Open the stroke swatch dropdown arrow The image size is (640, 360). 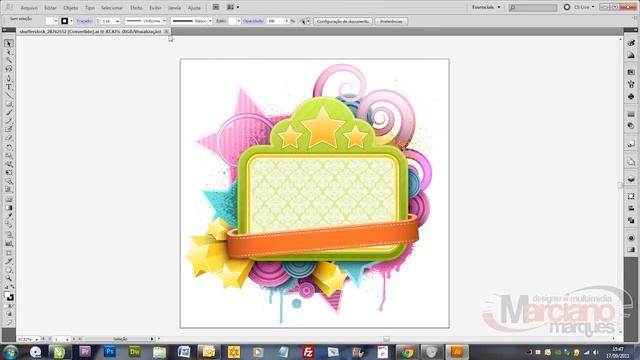pos(71,21)
